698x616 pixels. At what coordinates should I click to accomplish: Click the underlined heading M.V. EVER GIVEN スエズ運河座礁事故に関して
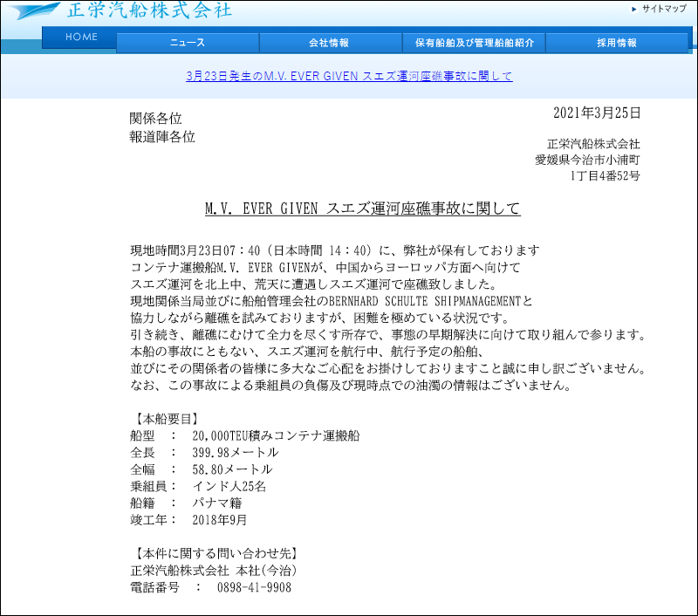pyautogui.click(x=363, y=209)
